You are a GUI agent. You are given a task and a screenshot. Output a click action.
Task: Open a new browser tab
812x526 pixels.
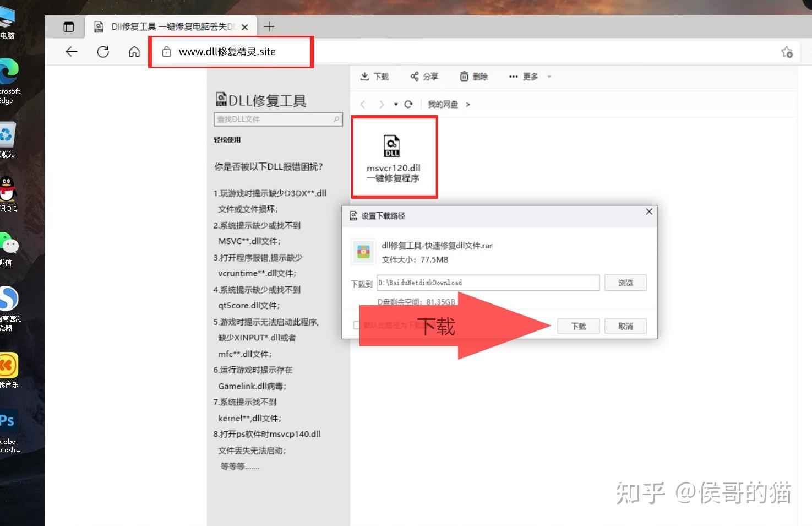(269, 26)
